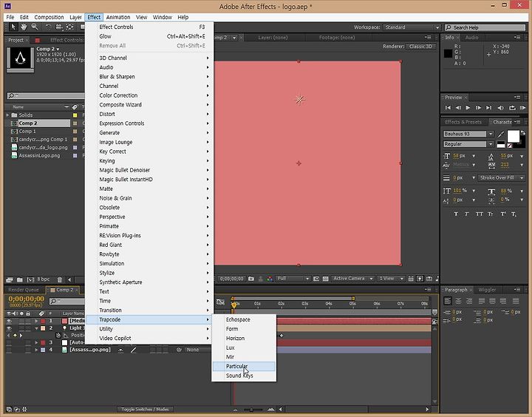
Task: Toggle Position stopwatch on Light layer
Action: [x=58, y=335]
